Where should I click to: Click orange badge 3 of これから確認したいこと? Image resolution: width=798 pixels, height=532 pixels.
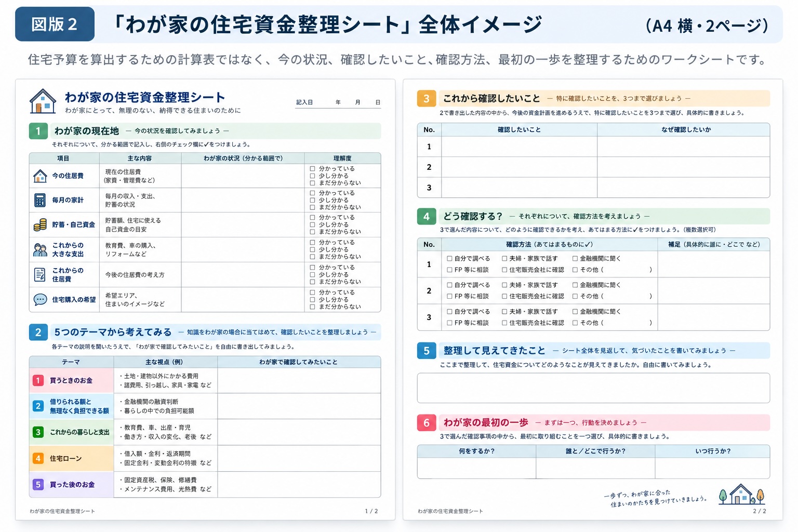(x=427, y=98)
